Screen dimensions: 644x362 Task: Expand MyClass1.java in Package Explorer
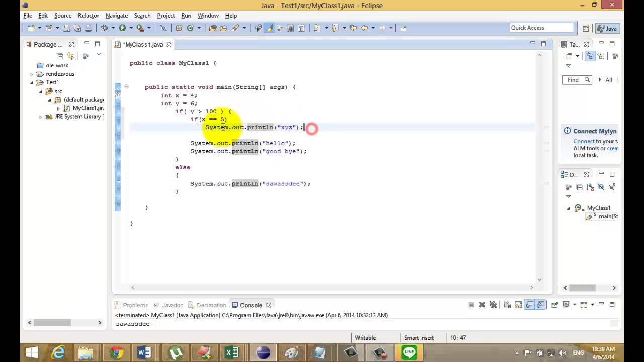tap(58, 108)
